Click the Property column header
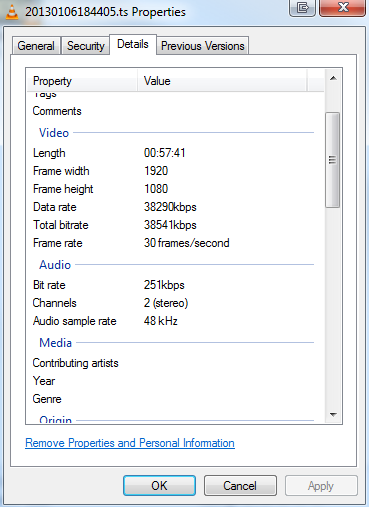This screenshot has width=369, height=507. 82,81
